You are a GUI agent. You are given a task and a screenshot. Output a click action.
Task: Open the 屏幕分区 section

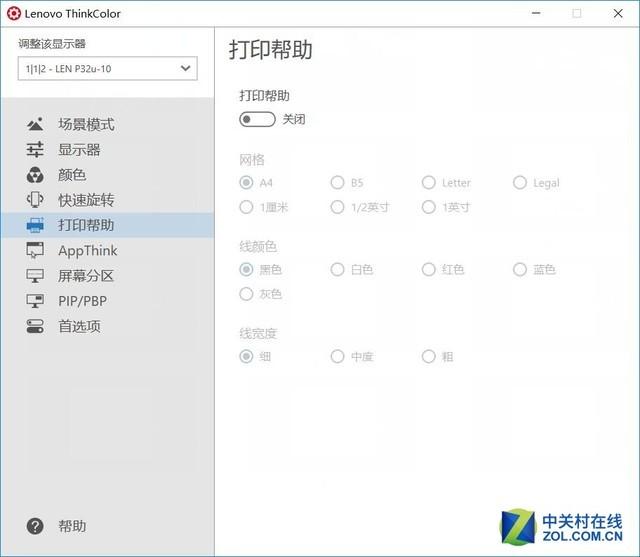pyautogui.click(x=107, y=276)
